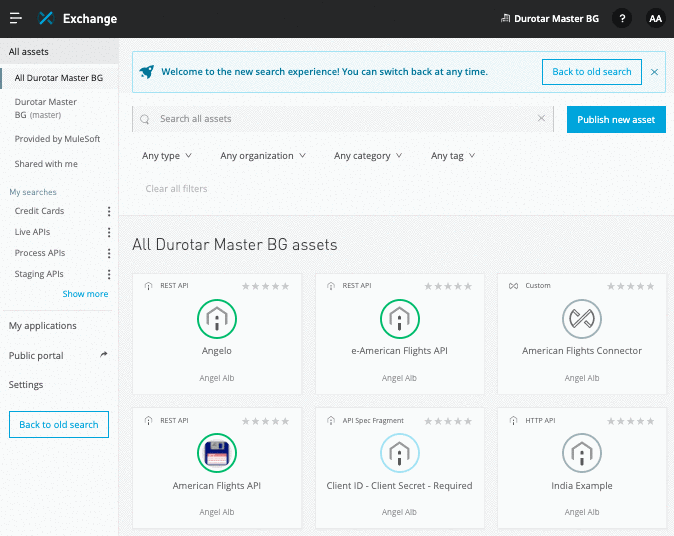Click the Client ID - Client Secret icon
Screen dimensions: 674x536
(x=399, y=453)
